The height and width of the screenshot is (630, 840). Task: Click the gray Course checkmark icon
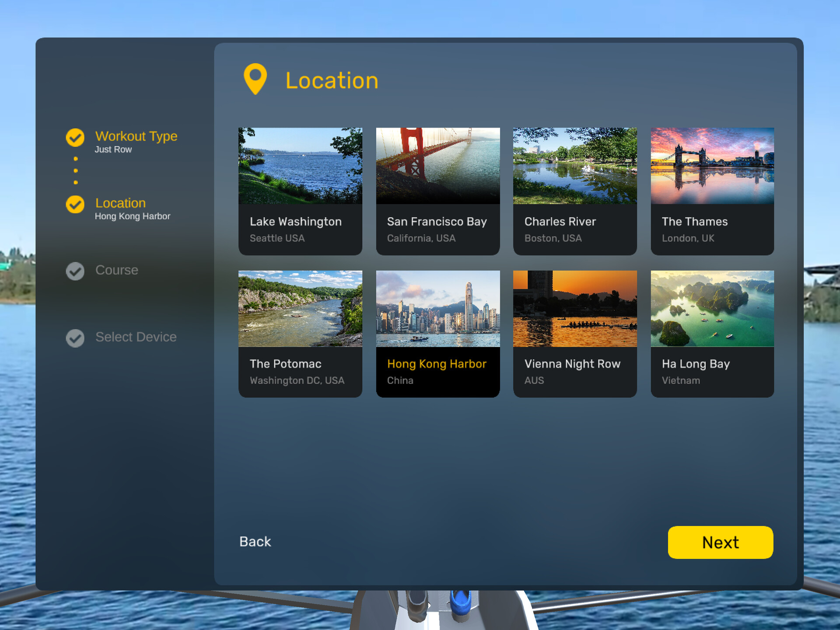pos(75,271)
